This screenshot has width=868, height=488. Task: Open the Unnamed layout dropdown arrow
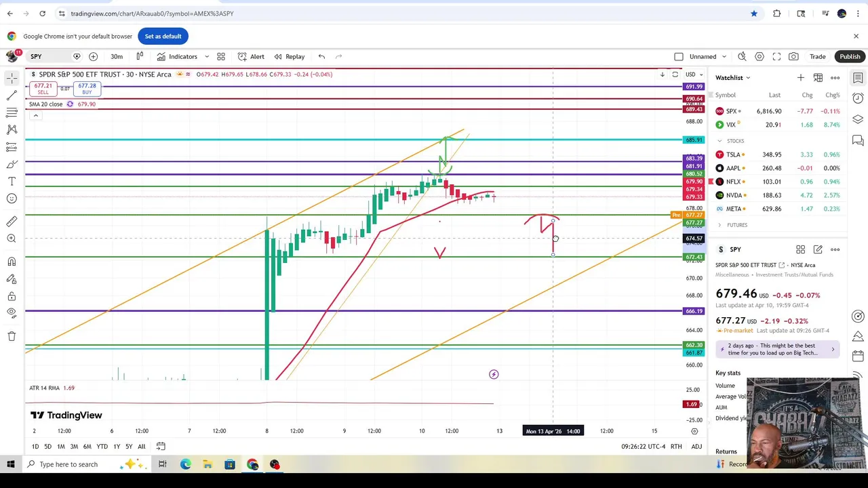[x=724, y=57]
